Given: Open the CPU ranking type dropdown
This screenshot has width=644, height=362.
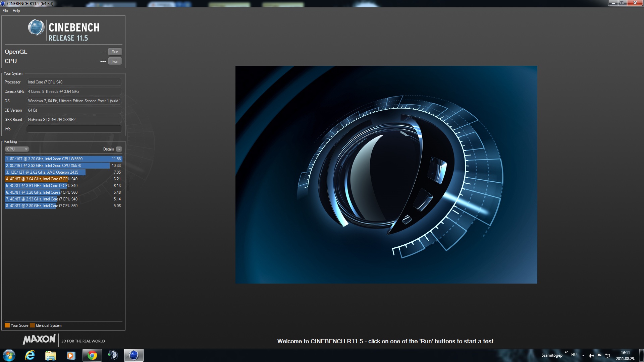Looking at the screenshot, I should click(x=17, y=149).
